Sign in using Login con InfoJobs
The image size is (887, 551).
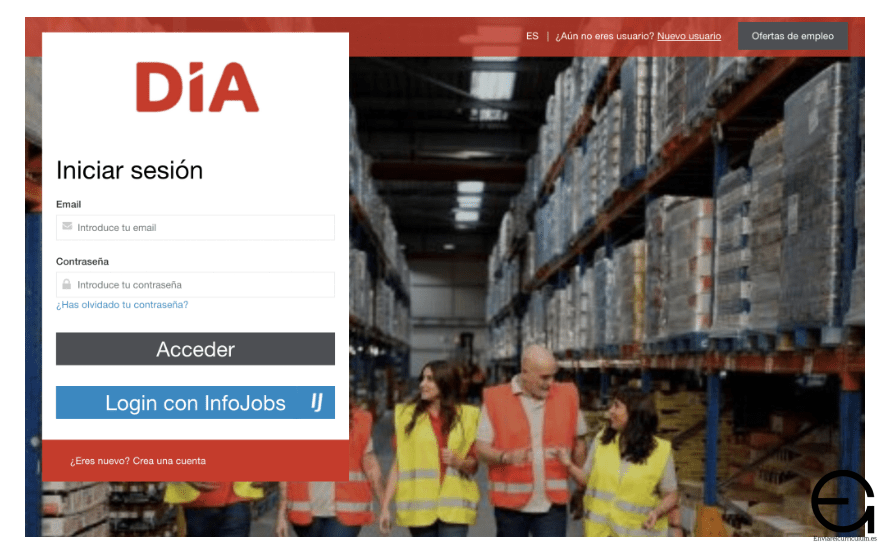[195, 402]
